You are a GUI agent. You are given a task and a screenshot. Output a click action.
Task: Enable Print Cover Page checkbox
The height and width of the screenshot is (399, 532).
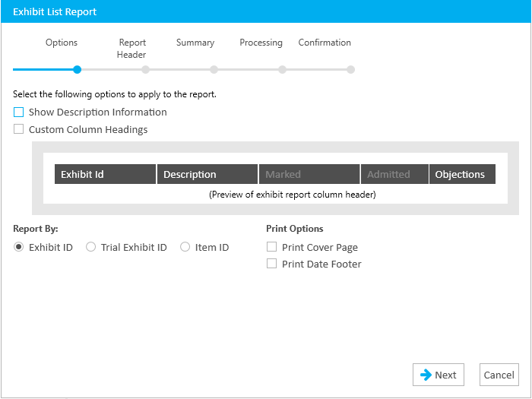click(271, 247)
